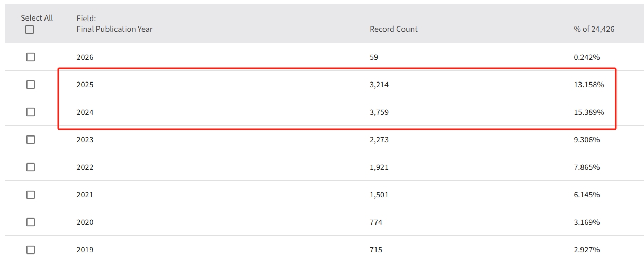Image resolution: width=644 pixels, height=263 pixels.
Task: Click the 1,501 record count value
Action: pyautogui.click(x=379, y=195)
